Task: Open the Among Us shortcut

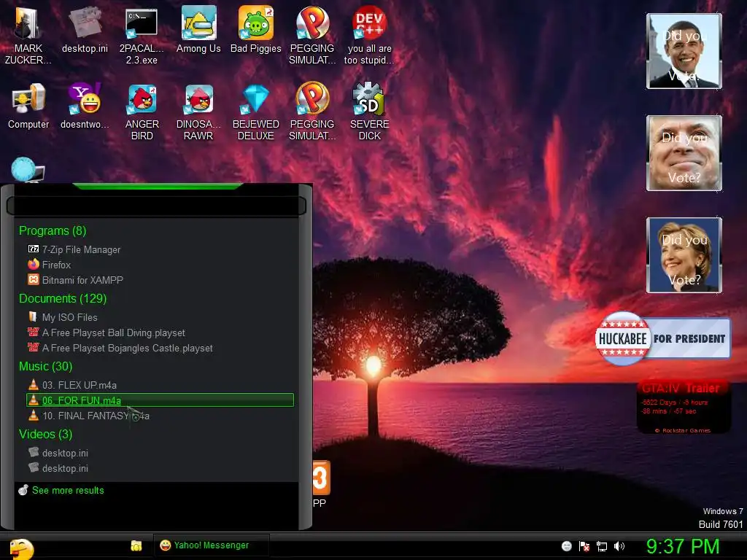Action: click(x=198, y=29)
